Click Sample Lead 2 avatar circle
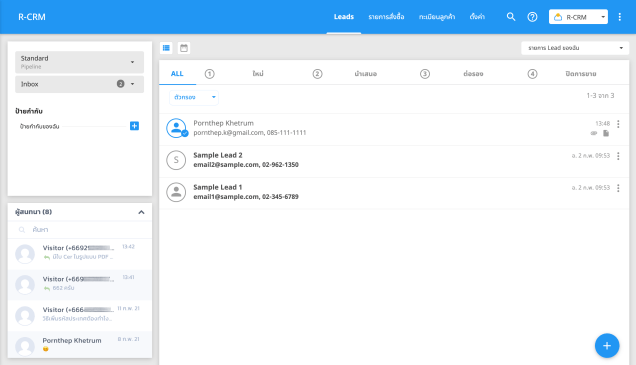 176,160
